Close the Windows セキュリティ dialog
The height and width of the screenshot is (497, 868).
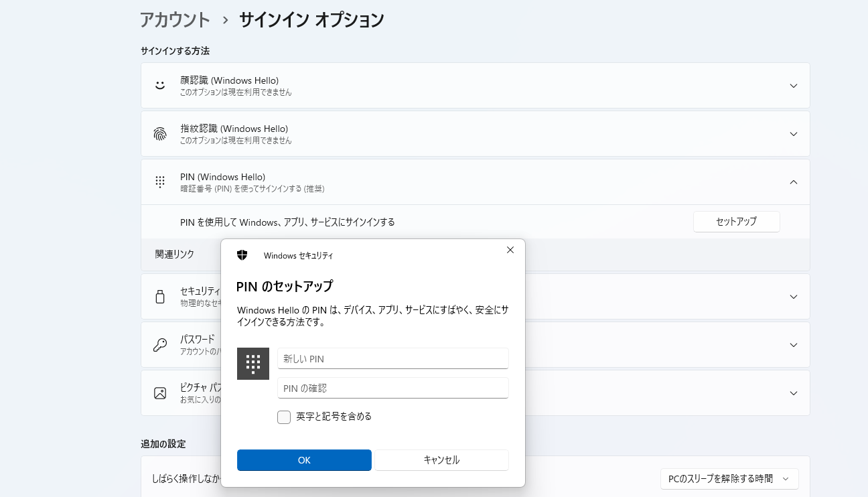click(510, 250)
